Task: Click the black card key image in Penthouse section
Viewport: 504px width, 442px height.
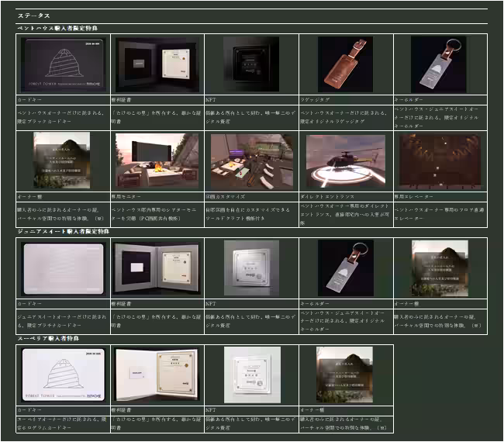Action: 63,64
